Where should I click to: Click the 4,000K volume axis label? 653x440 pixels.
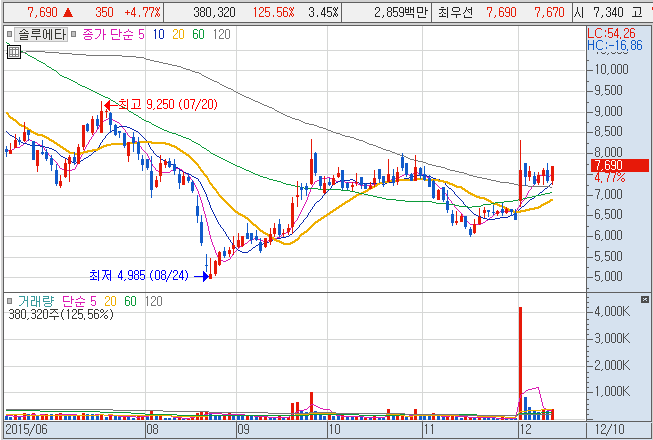point(612,311)
